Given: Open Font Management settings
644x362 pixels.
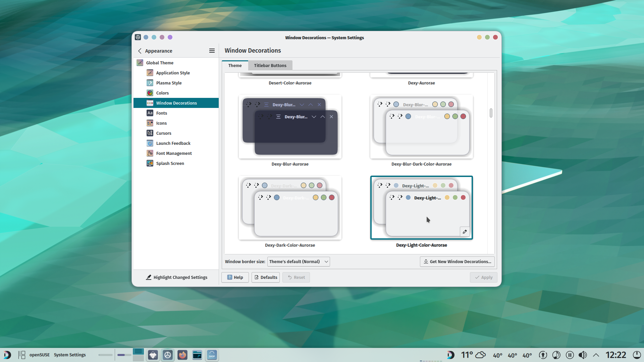Looking at the screenshot, I should [x=176, y=153].
